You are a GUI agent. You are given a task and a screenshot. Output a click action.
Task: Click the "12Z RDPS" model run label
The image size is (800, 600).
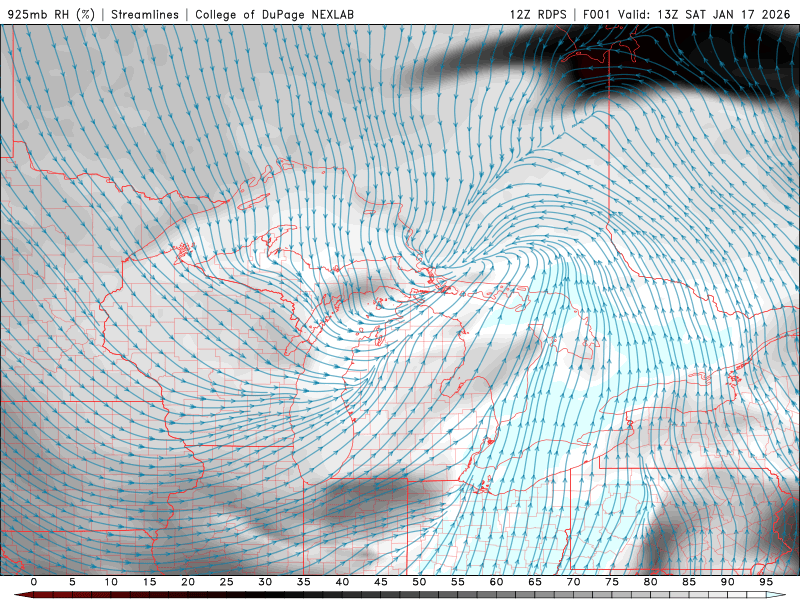pyautogui.click(x=538, y=14)
